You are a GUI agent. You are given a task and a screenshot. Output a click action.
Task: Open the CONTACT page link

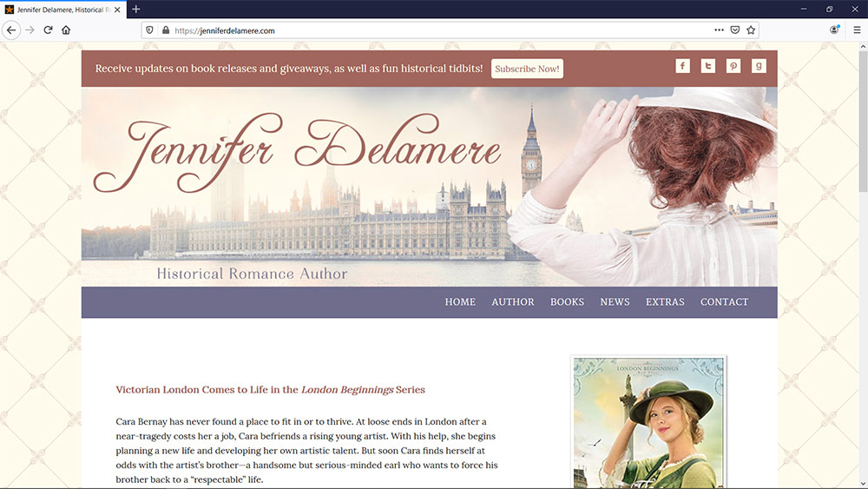[x=724, y=302]
